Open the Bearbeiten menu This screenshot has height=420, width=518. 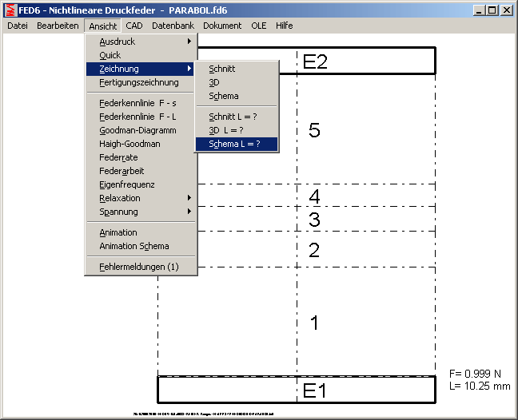(x=57, y=26)
